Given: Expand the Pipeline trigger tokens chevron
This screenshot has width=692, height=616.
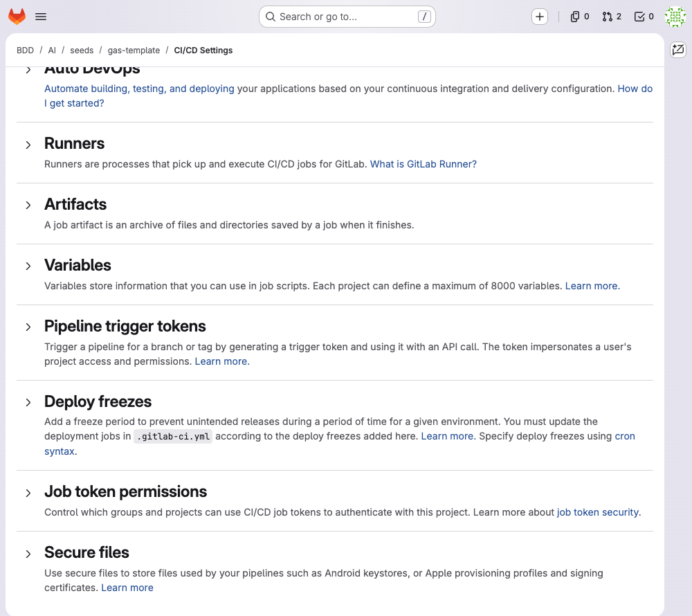Looking at the screenshot, I should pyautogui.click(x=28, y=327).
